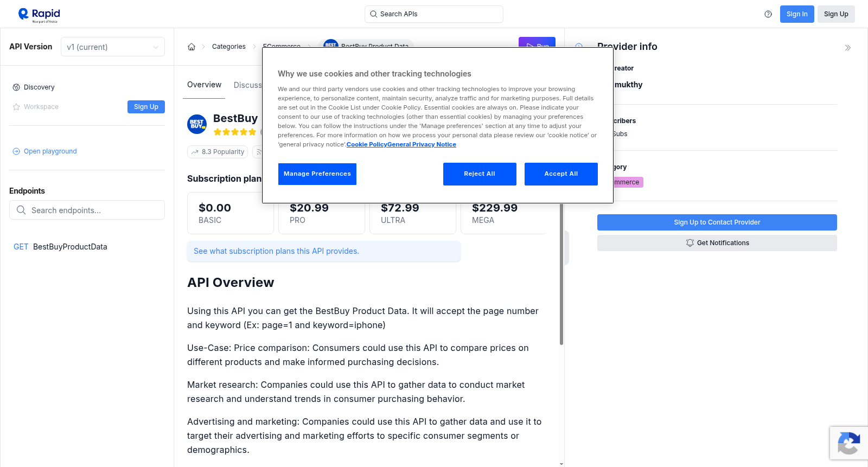Accept all cookies
The image size is (868, 467).
point(561,174)
